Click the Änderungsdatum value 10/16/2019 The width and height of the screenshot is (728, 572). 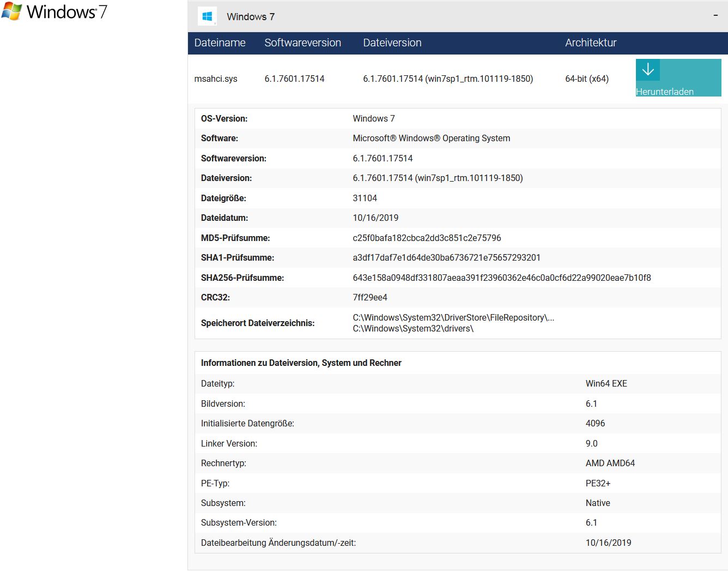point(609,543)
